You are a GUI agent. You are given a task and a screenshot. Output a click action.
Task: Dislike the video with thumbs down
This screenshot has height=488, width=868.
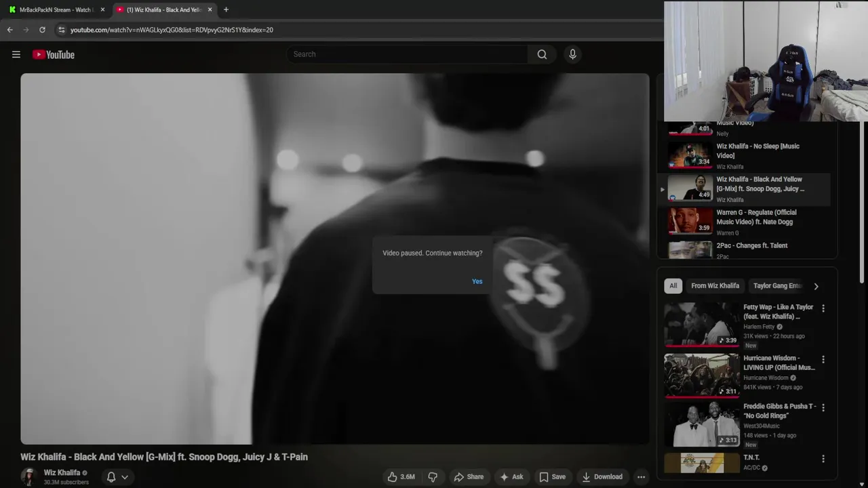(x=433, y=476)
